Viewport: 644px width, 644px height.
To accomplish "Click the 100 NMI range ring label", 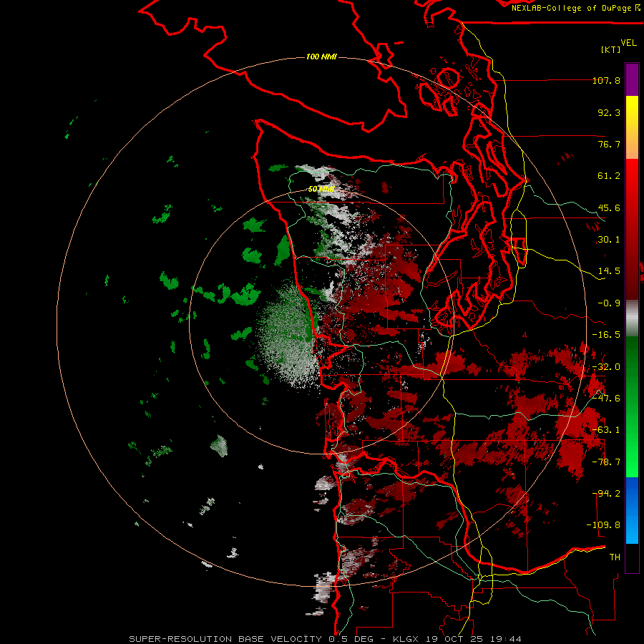I will point(321,57).
